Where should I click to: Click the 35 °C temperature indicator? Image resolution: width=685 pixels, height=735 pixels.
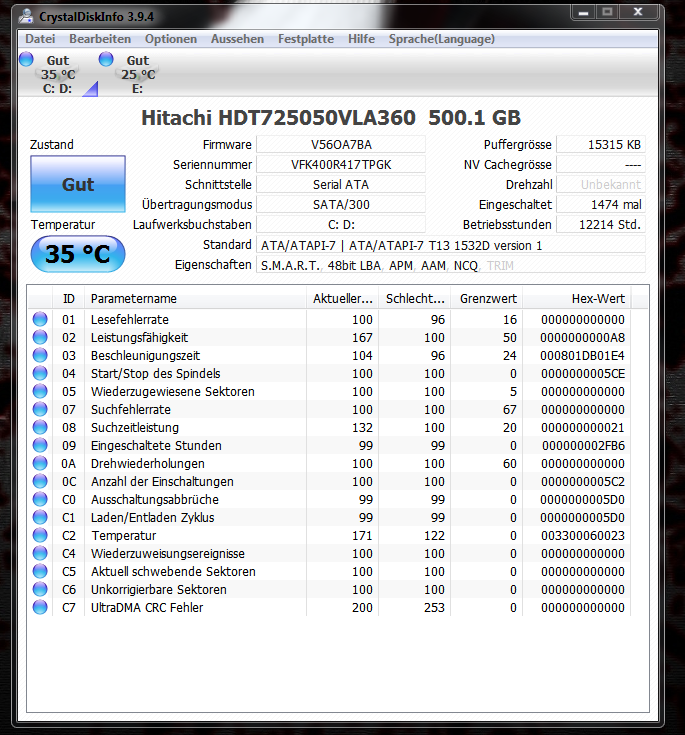(78, 254)
